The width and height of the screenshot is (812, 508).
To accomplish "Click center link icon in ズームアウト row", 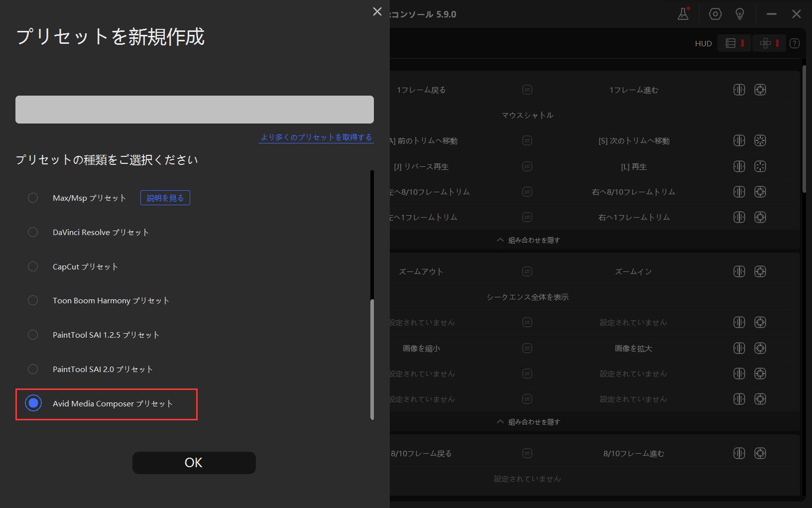I will coord(527,271).
